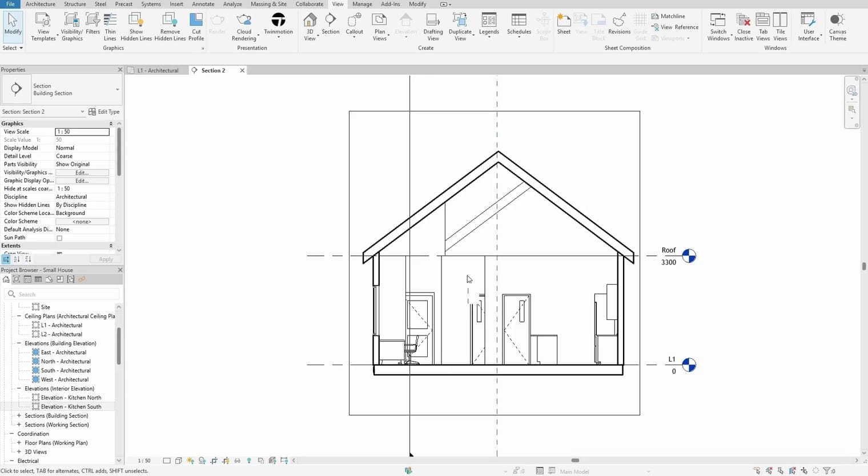Switch to the Annotate ribbon tab

pos(203,4)
